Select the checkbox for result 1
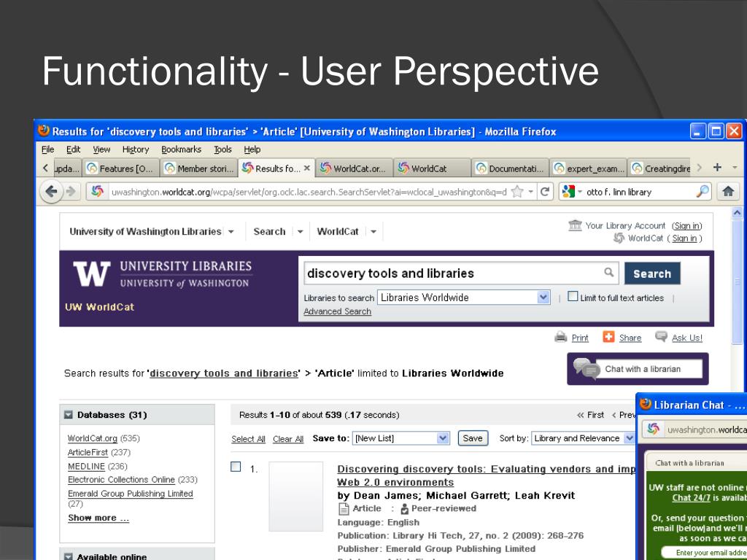747x560 pixels. point(236,467)
